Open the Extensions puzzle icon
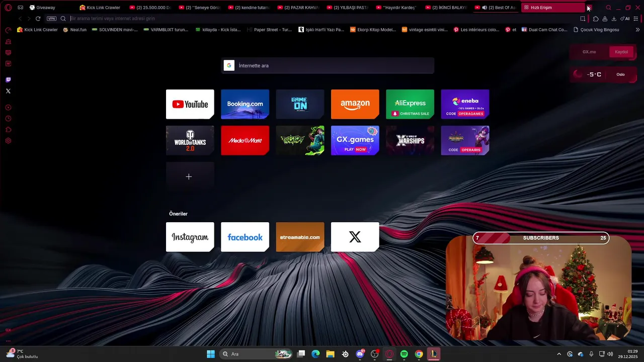 596,19
